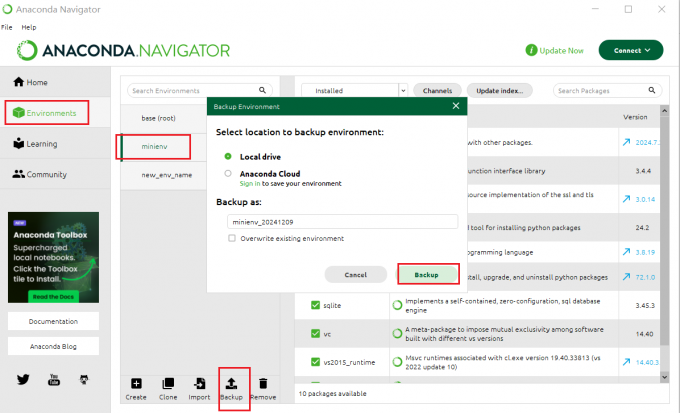Click the upgrade arrow next to version 3.0.14
Image resolution: width=680 pixels, height=413 pixels.
click(x=627, y=199)
